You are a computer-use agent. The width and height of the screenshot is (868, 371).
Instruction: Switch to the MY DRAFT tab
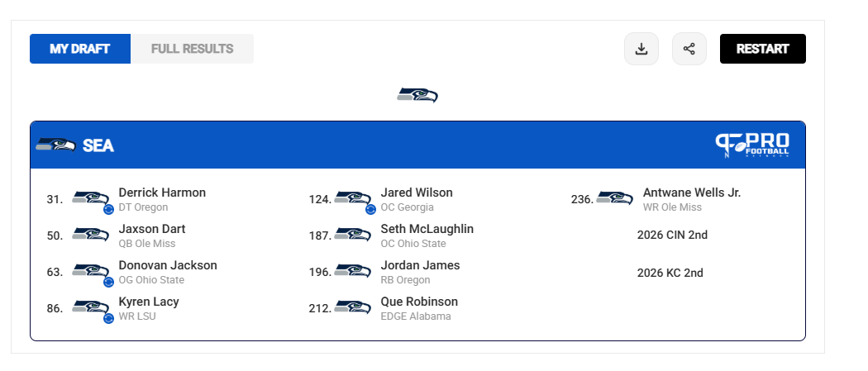[80, 49]
